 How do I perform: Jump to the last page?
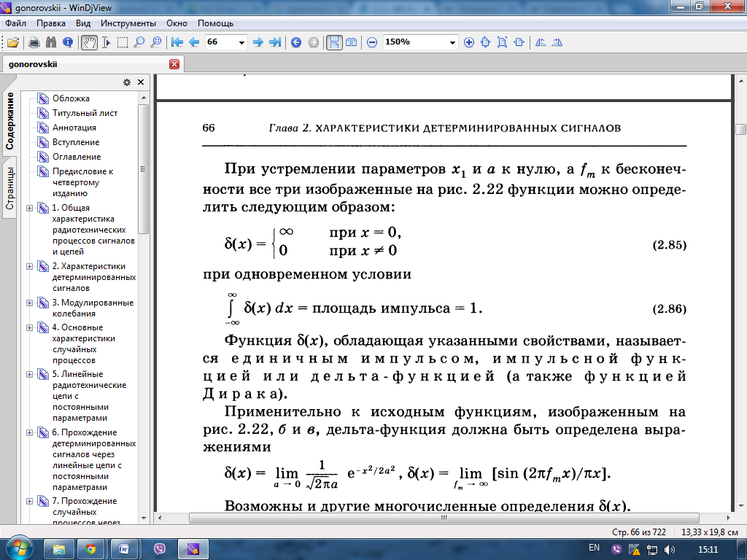275,42
